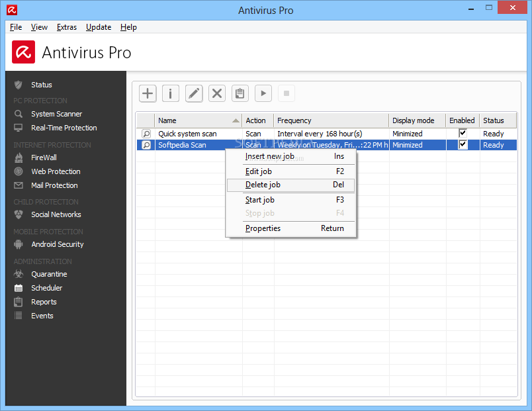This screenshot has width=532, height=411.
Task: Click System Scanner magnifier icon
Action: (19, 114)
